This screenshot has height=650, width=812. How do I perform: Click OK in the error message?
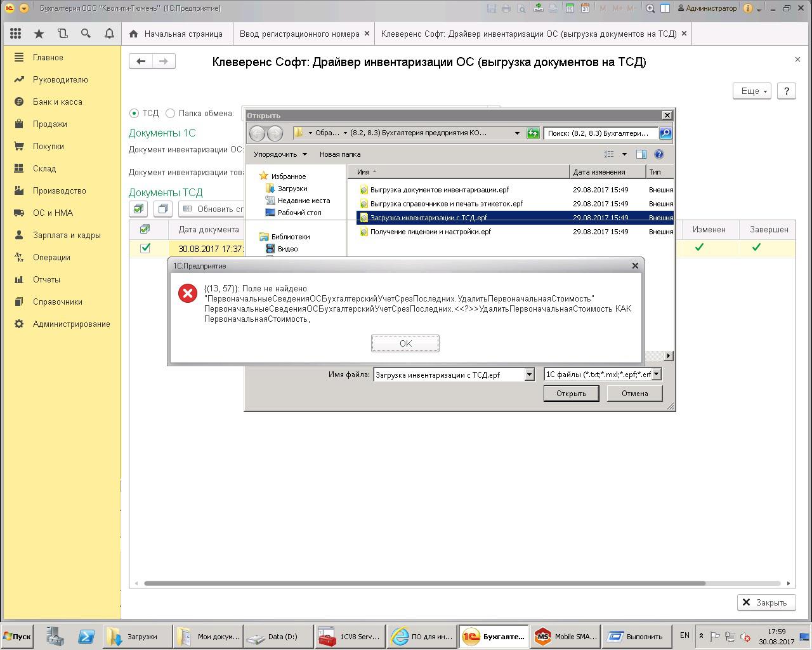(x=405, y=343)
